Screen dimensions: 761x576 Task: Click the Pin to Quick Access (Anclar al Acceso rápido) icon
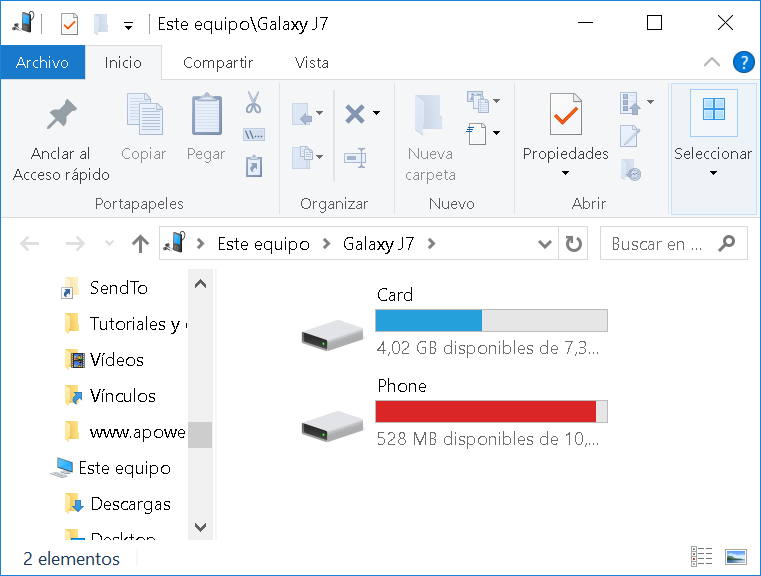62,114
